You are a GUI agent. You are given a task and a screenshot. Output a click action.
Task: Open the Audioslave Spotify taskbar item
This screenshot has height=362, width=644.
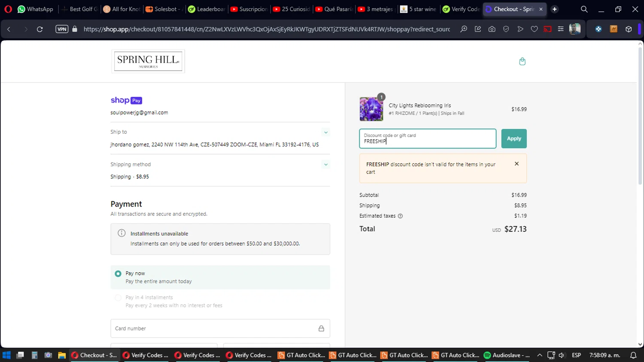pos(507,355)
